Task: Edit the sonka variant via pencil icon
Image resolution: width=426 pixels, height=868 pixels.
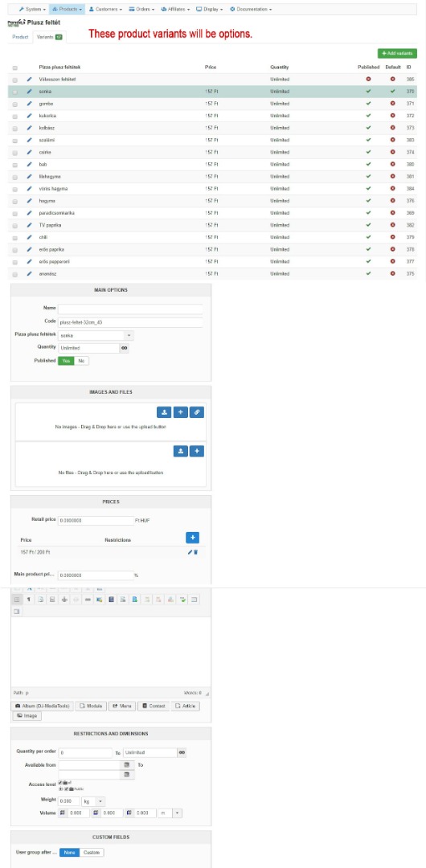Action: 30,92
